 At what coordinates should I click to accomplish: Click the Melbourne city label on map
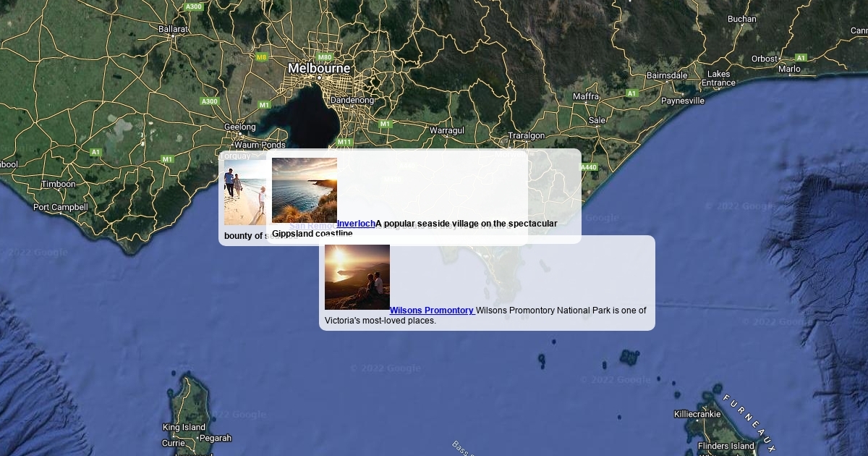pyautogui.click(x=319, y=68)
